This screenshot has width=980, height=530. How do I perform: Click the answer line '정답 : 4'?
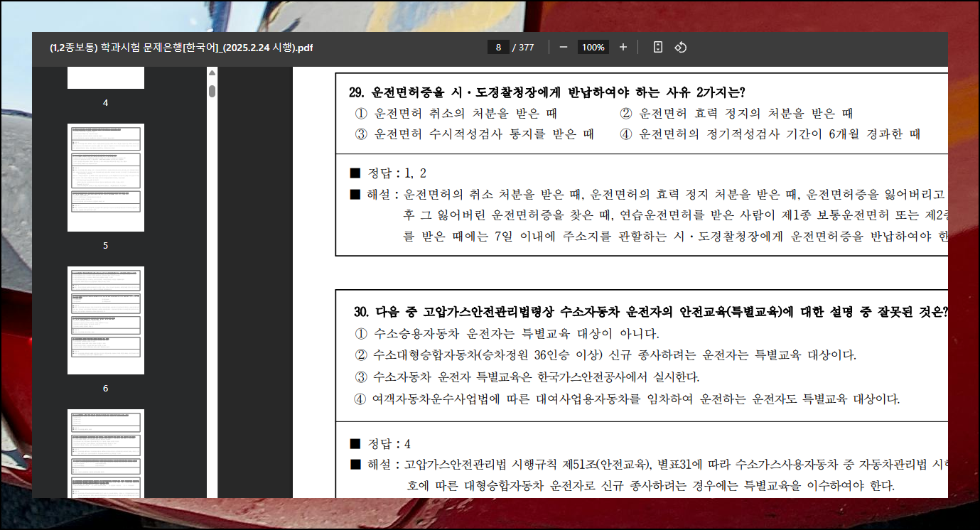click(x=380, y=444)
